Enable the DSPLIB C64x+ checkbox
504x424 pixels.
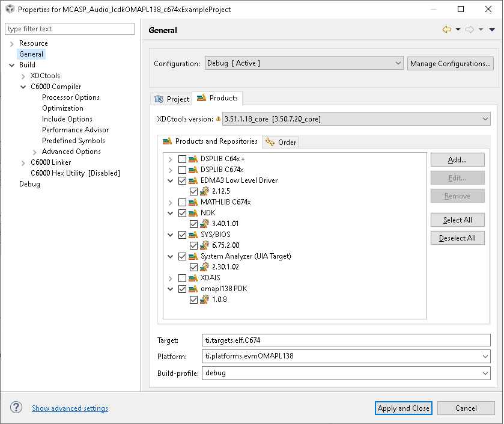[182, 159]
